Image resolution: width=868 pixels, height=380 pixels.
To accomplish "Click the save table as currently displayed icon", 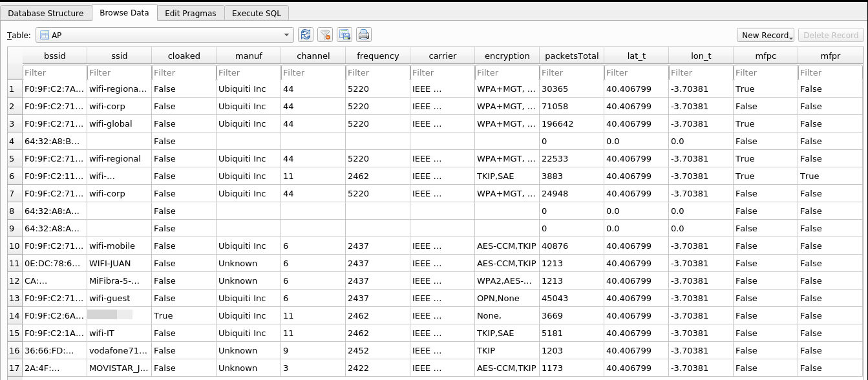I will 344,35.
